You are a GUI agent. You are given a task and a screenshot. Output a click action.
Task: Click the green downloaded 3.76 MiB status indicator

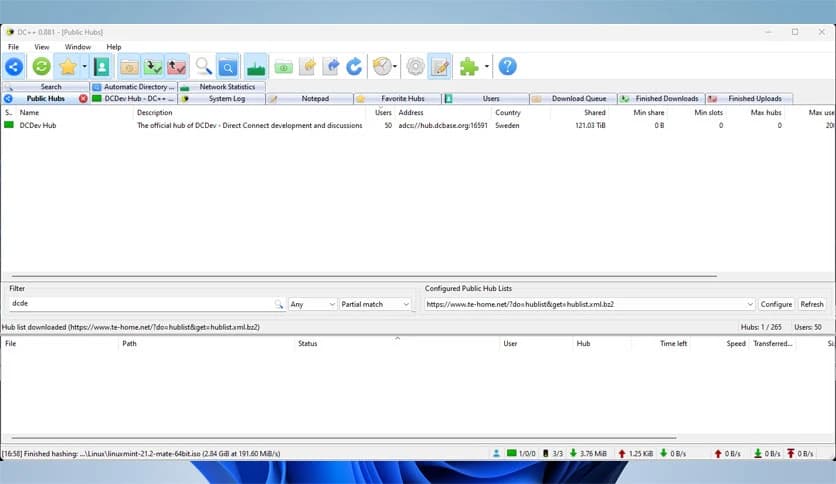pyautogui.click(x=588, y=454)
